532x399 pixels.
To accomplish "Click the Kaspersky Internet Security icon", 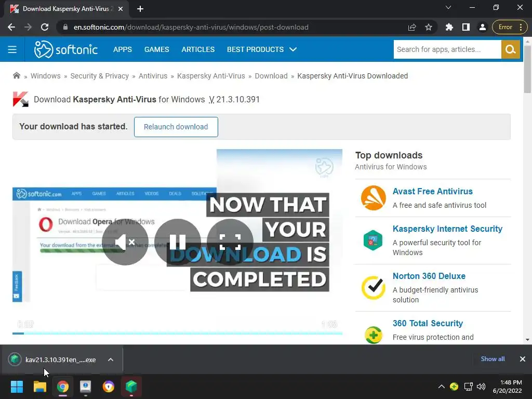I will click(x=373, y=240).
